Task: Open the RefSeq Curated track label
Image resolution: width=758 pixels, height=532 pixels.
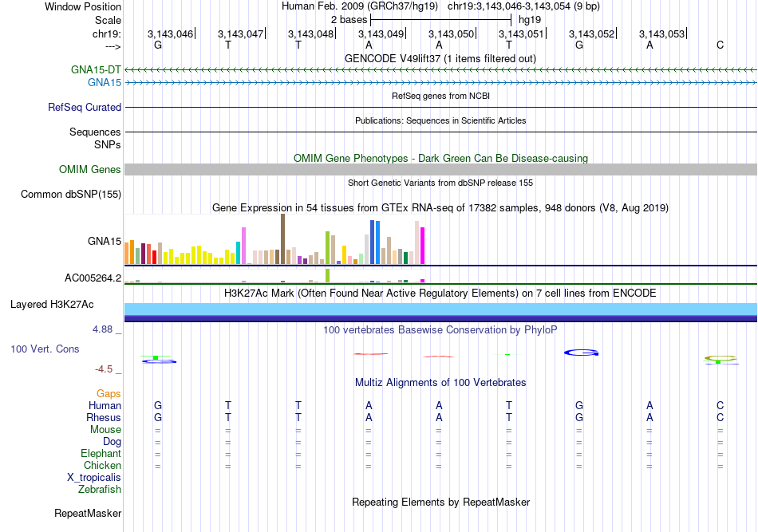Action: coord(85,107)
